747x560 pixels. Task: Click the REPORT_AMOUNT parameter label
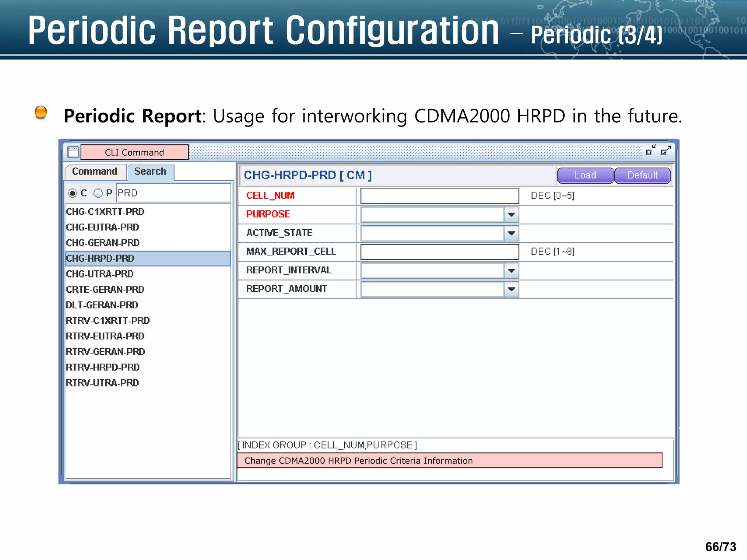point(286,289)
